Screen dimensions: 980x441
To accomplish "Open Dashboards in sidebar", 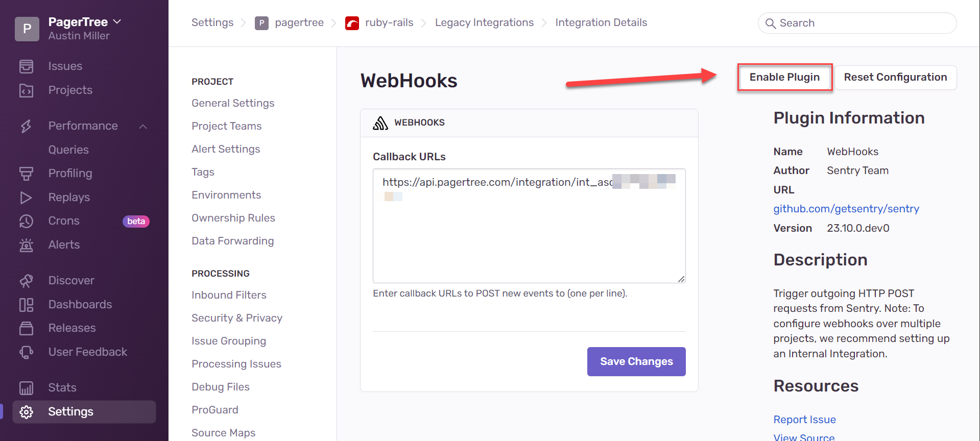I will [x=80, y=305].
